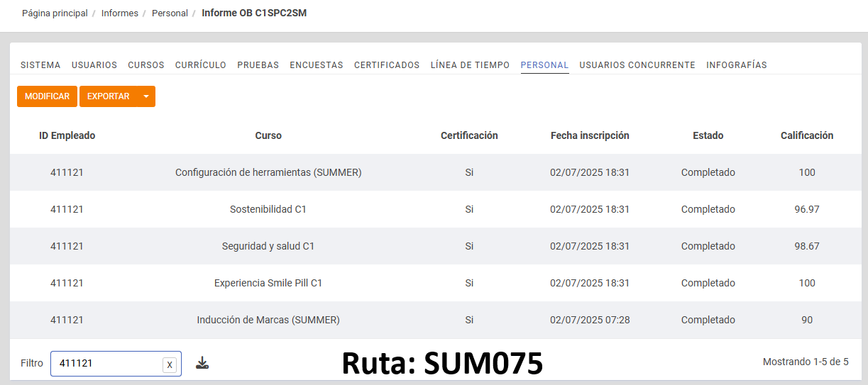Click the Exportar button
The image size is (868, 385).
tap(108, 96)
